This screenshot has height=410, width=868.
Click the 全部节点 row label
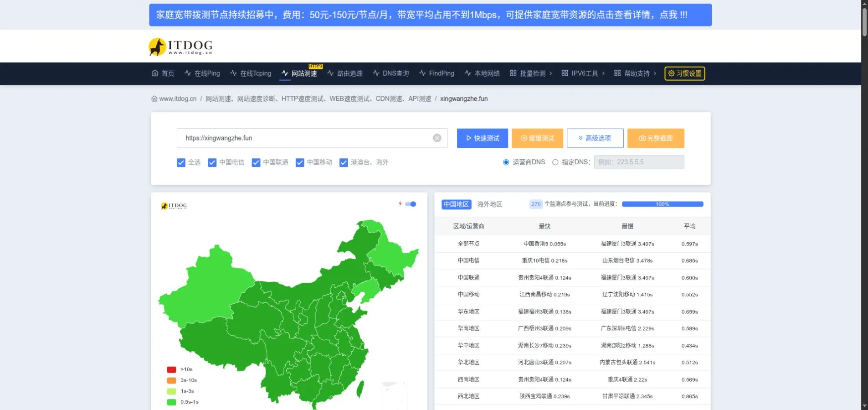click(468, 244)
